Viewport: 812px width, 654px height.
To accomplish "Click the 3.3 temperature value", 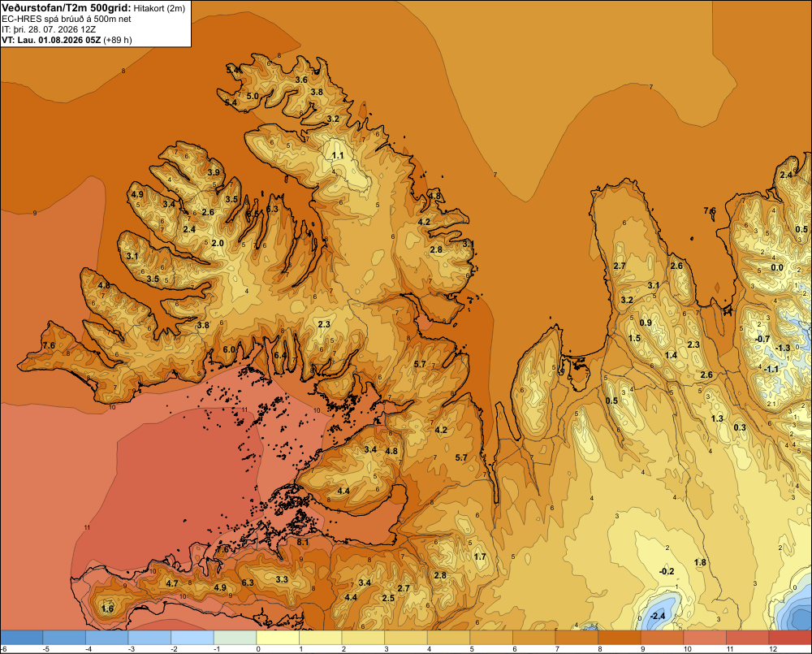I will click(x=282, y=579).
